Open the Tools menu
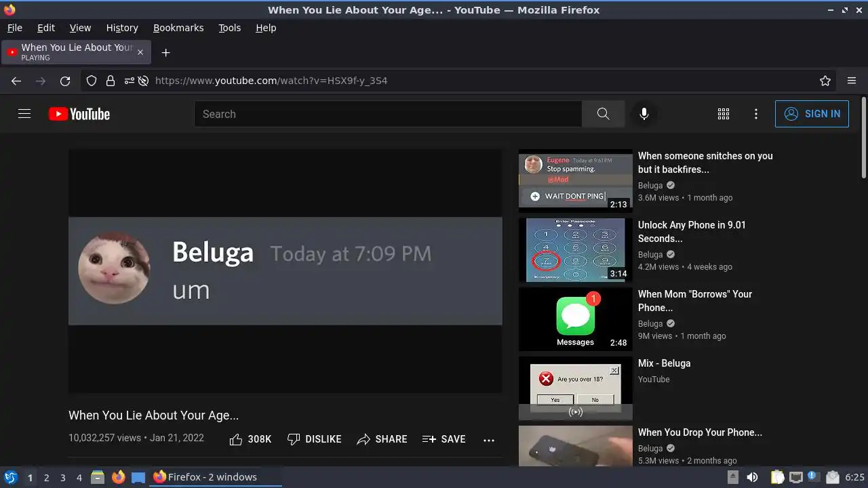Screen dimensions: 868x488 pos(229,28)
